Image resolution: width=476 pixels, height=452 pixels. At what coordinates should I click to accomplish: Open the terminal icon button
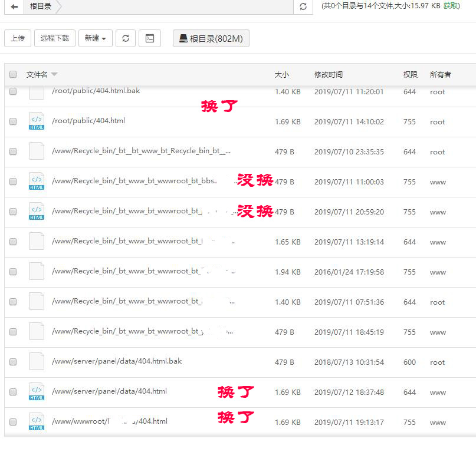pos(150,38)
